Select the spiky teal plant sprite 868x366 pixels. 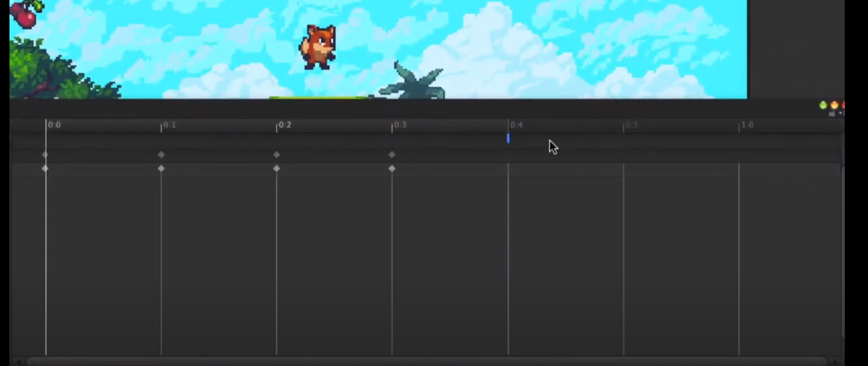(412, 80)
